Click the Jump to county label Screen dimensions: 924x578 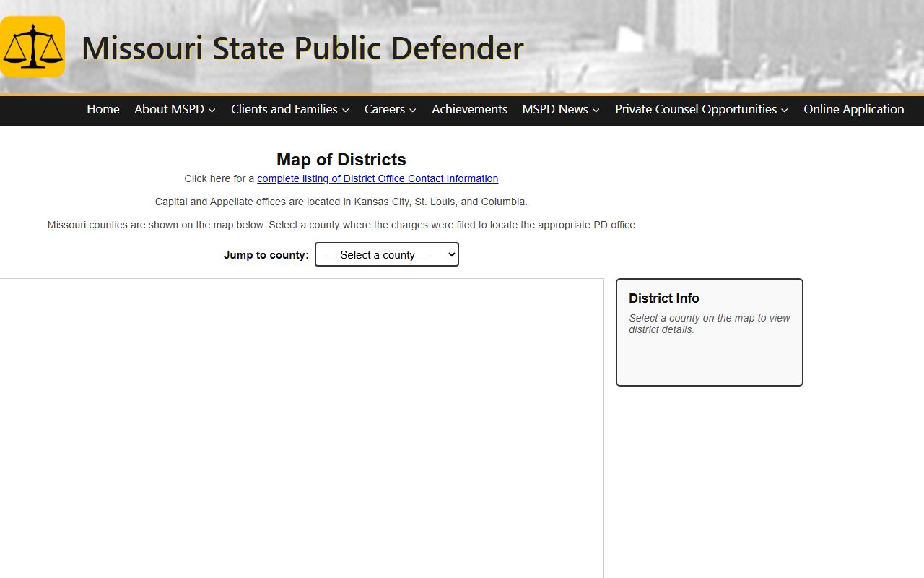pyautogui.click(x=266, y=255)
